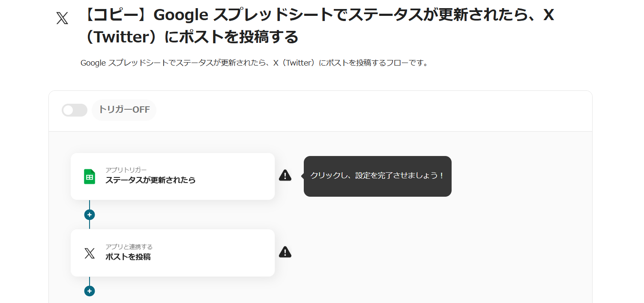
Task: Click connector line between trigger and plus button
Action: (90, 204)
